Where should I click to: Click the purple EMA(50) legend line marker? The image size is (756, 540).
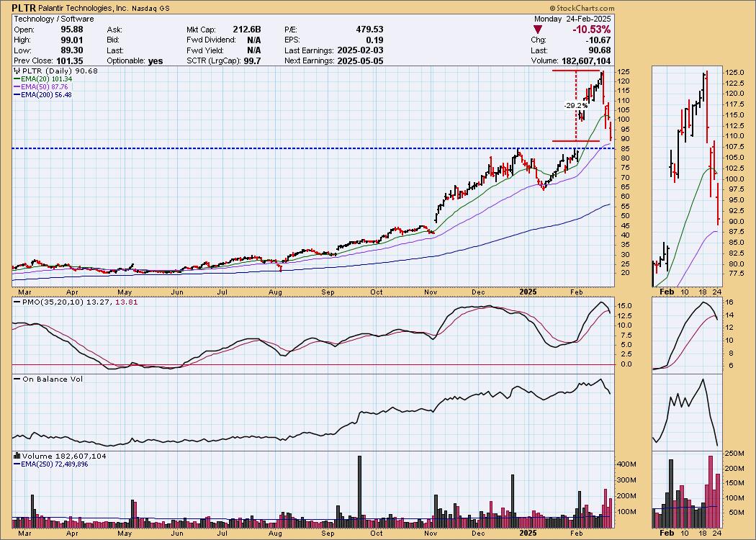tap(17, 87)
